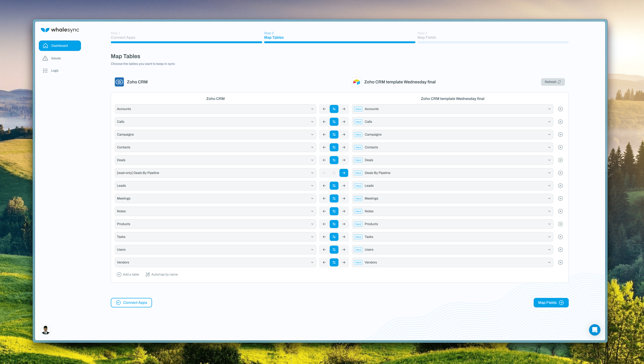Image resolution: width=644 pixels, height=364 pixels.
Task: Set Users sync direction to right arrow
Action: (344, 249)
